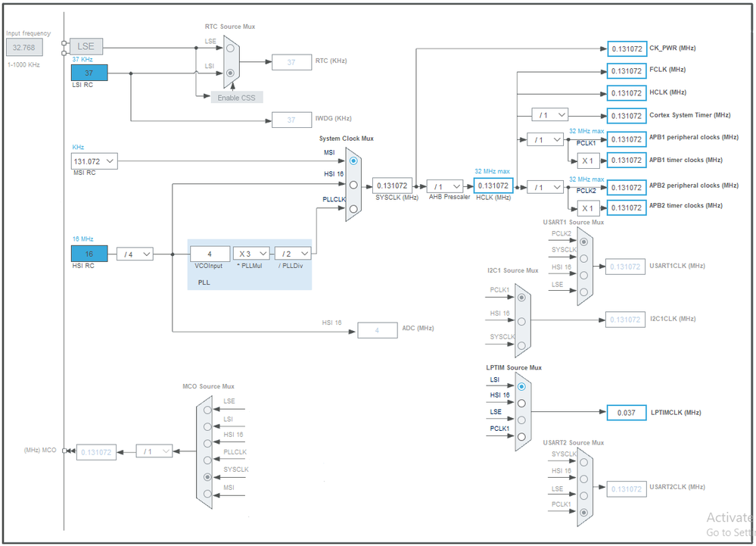Expand the AHB Prescaler /1 dropdown
Image resolution: width=756 pixels, height=546 pixels.
[x=444, y=186]
